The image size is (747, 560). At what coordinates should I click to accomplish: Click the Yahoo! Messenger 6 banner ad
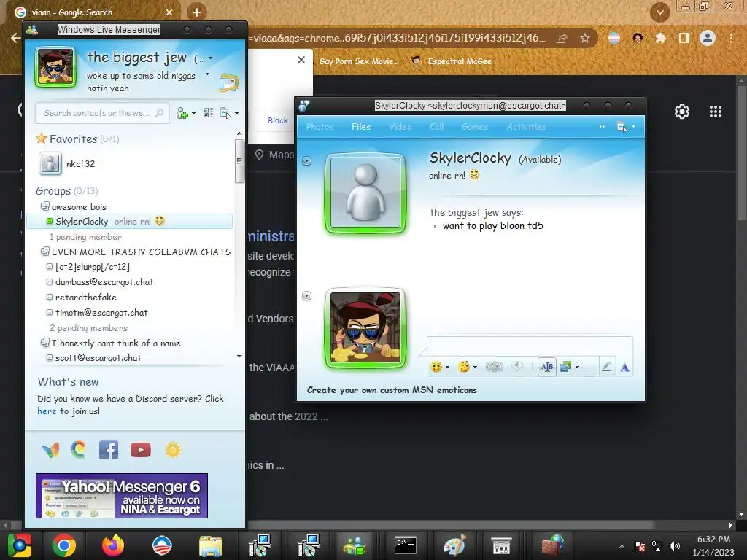coord(122,496)
